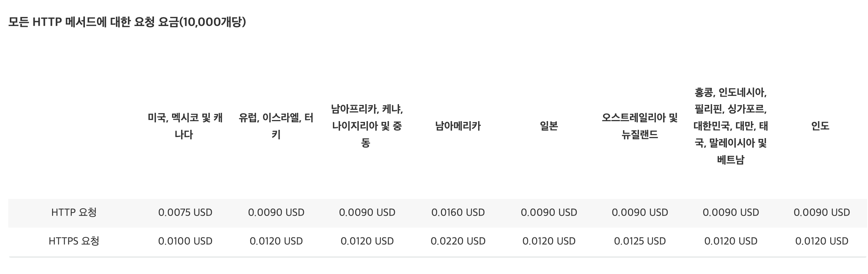The image size is (868, 274).
Task: Click the 홍콩, 인도네시아, 필리핀 region header
Action: [x=731, y=126]
